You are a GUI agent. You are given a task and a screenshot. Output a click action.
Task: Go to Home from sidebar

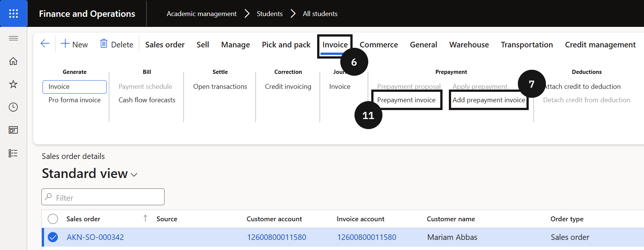pos(13,61)
